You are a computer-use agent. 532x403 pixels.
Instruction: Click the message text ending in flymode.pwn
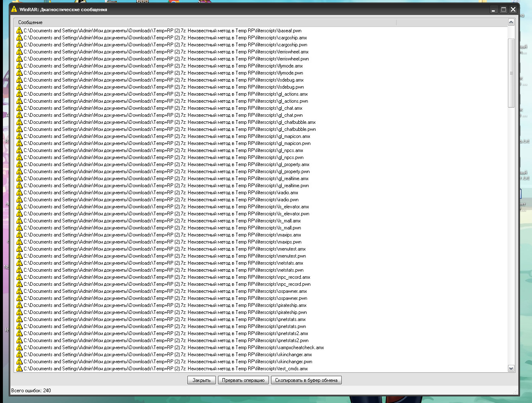click(x=163, y=73)
